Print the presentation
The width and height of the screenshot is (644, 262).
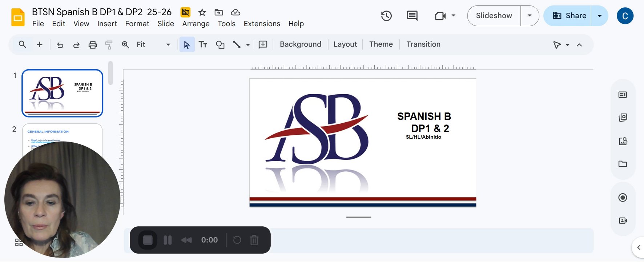[x=93, y=45]
